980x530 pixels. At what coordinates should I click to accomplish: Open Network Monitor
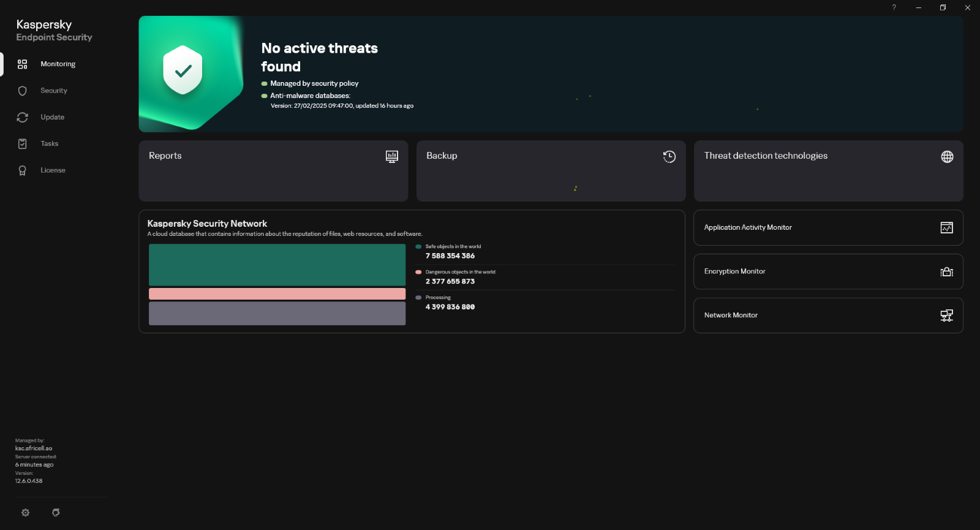(x=828, y=316)
